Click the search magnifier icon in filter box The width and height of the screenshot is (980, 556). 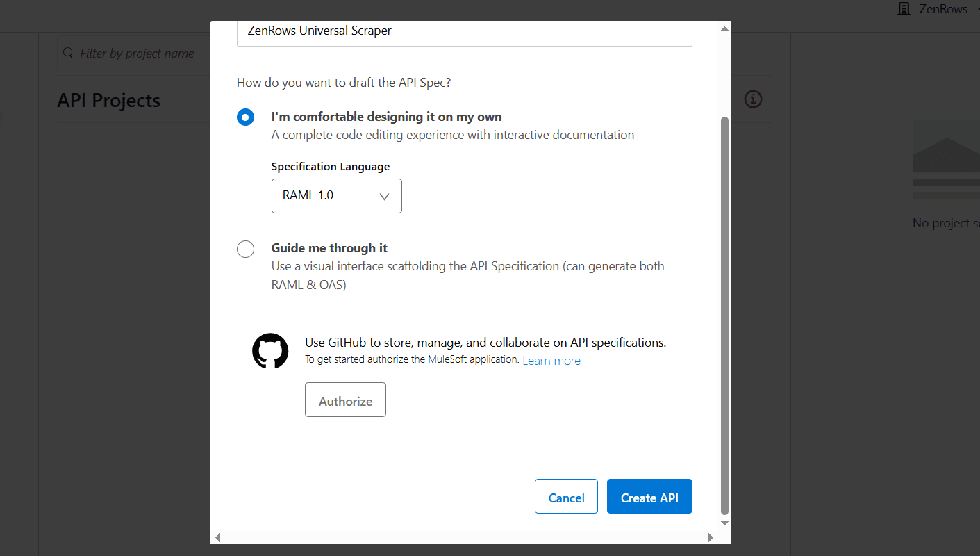(68, 53)
